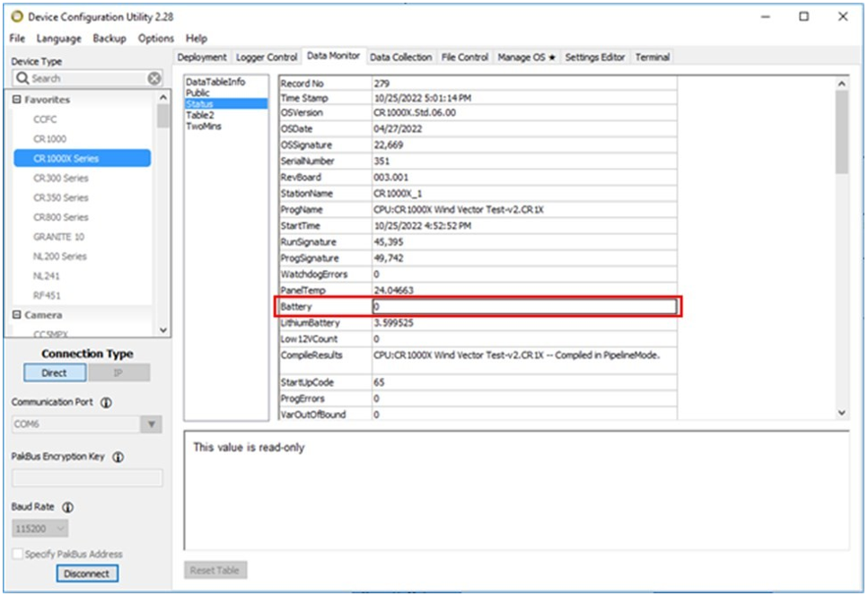Click the Reset Table button
The image size is (868, 596).
tap(215, 570)
